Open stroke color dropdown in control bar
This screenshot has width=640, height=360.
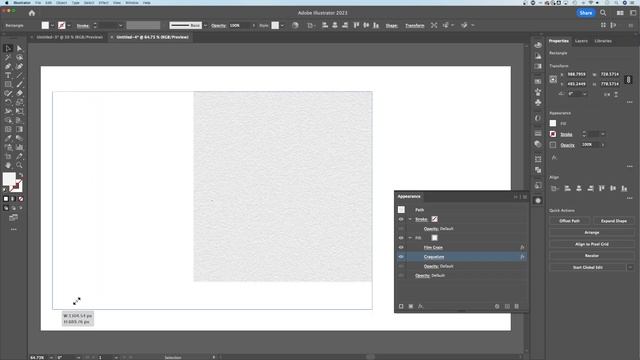[x=69, y=26]
